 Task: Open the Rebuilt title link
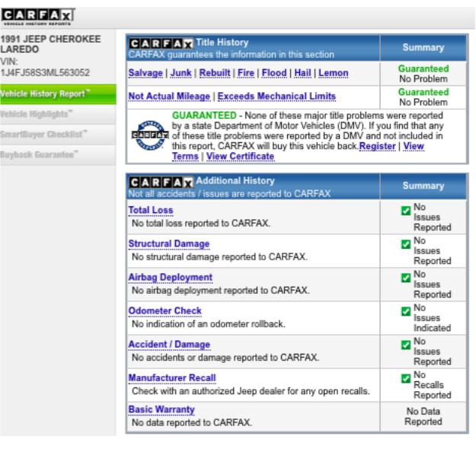coord(215,73)
